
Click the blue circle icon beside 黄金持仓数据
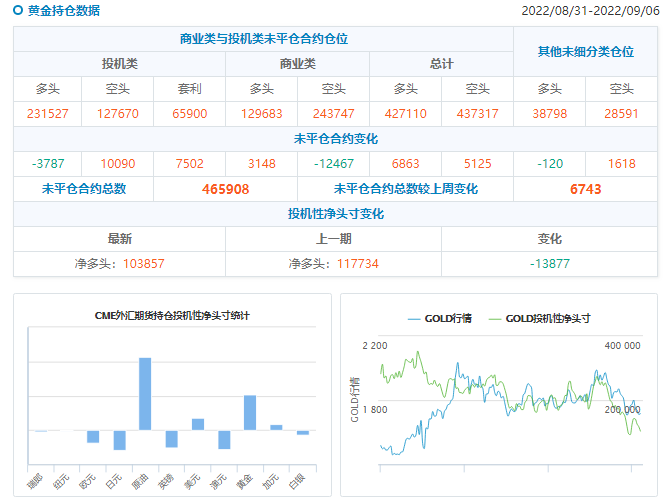[x=18, y=11]
